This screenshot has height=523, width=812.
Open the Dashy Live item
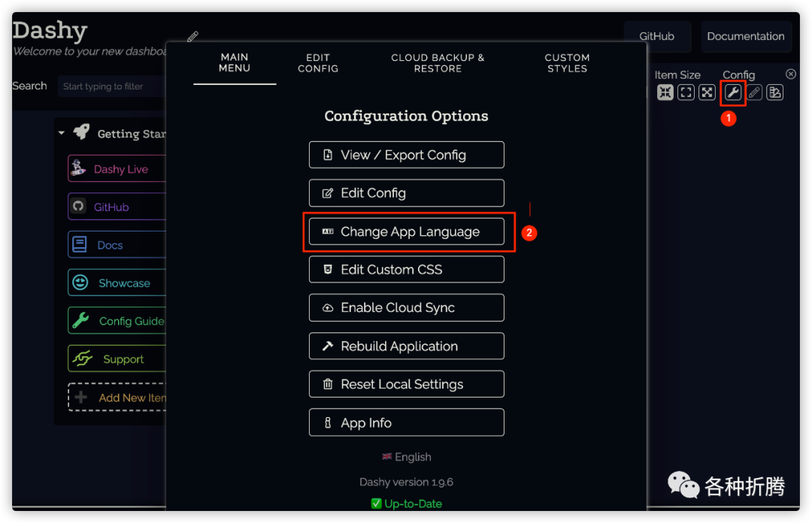click(117, 168)
